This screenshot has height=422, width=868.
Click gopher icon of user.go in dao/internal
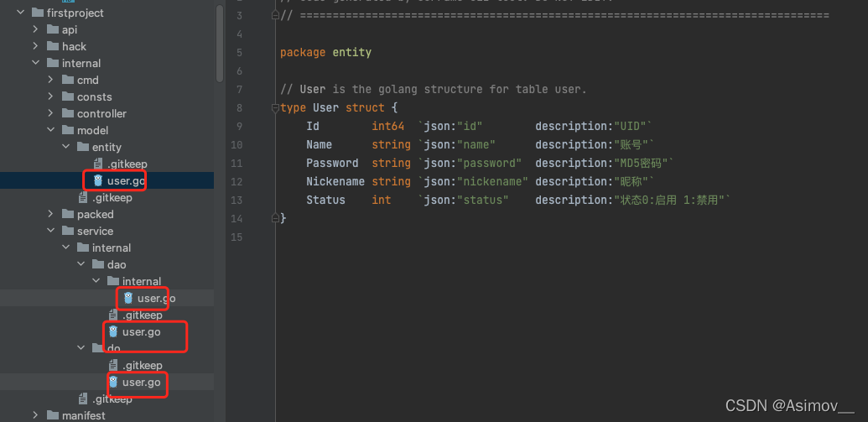[x=127, y=298]
